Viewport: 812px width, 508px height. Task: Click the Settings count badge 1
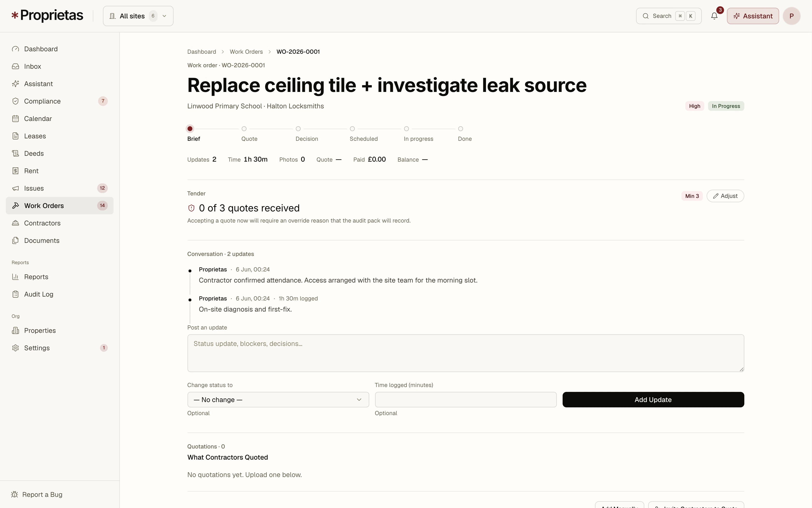pyautogui.click(x=104, y=348)
